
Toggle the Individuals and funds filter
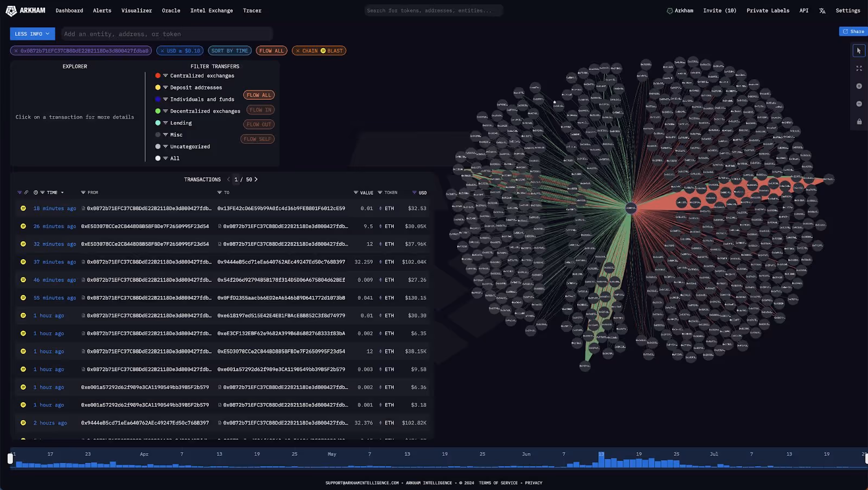coord(195,100)
